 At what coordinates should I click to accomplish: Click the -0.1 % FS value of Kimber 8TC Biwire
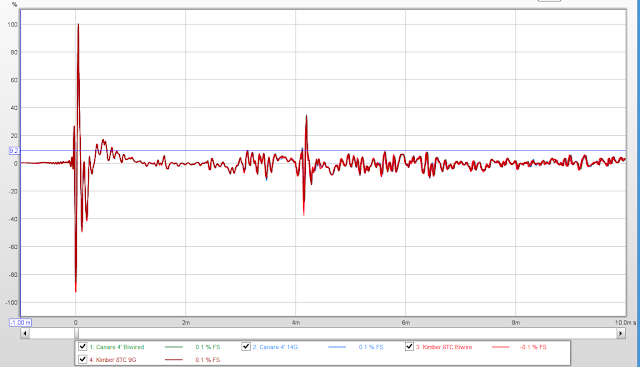click(533, 347)
